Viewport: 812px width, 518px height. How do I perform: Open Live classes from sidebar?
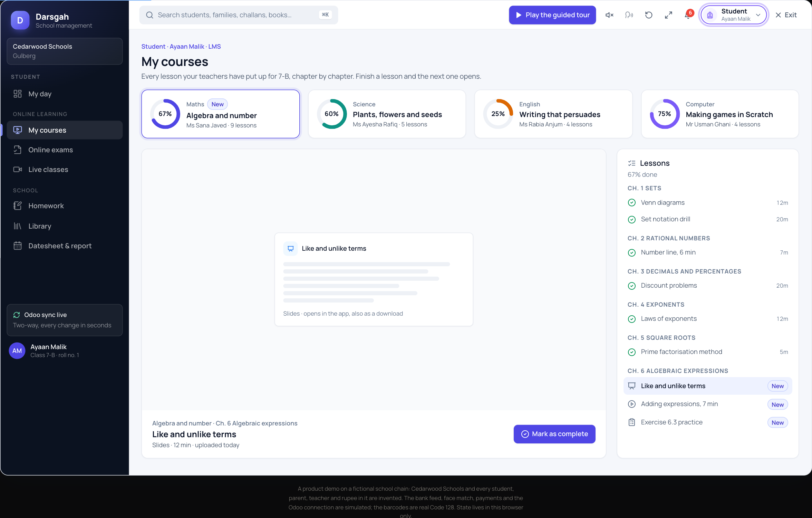[65, 170]
